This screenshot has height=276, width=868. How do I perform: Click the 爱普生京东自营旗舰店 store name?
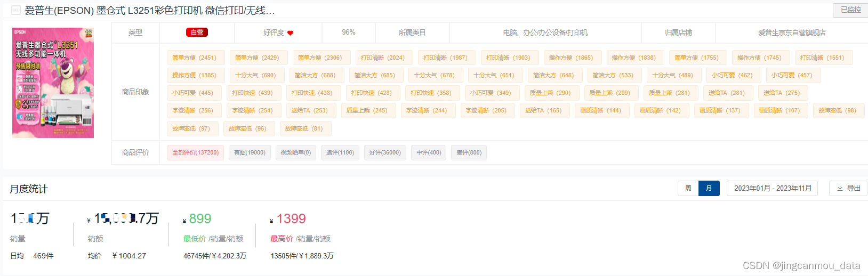click(792, 33)
